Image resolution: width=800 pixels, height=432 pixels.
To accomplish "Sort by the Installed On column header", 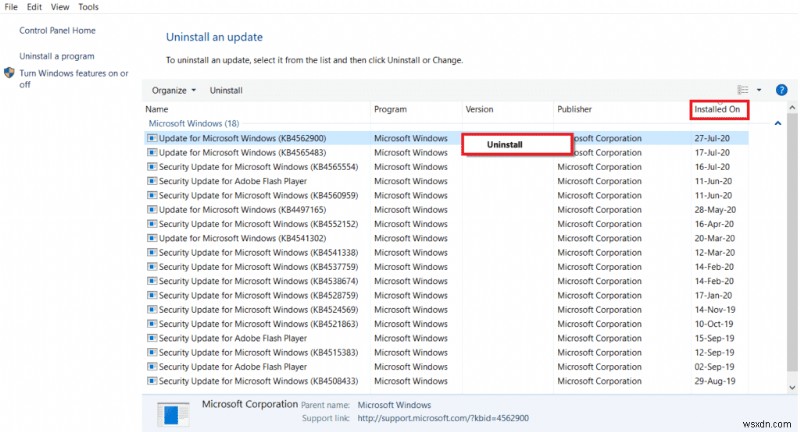I will pyautogui.click(x=717, y=109).
